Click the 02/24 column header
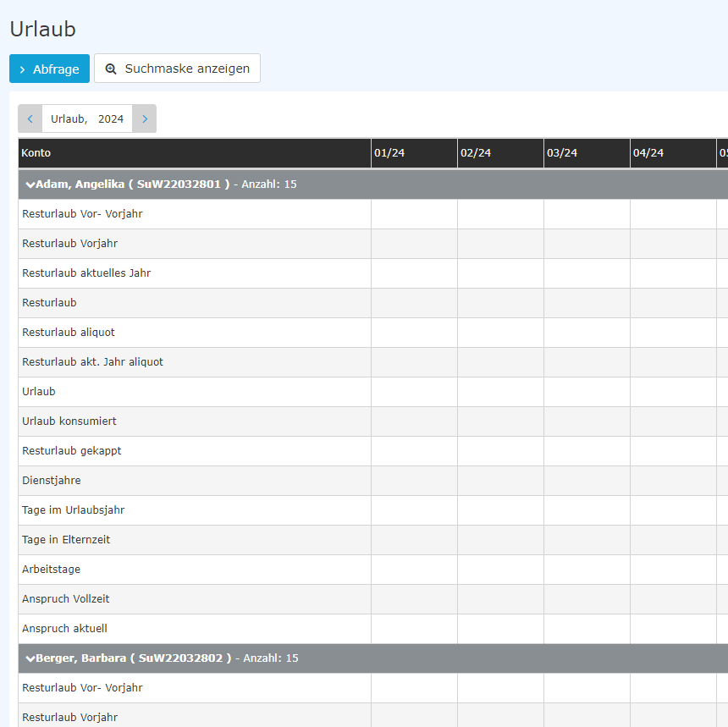 click(x=500, y=153)
